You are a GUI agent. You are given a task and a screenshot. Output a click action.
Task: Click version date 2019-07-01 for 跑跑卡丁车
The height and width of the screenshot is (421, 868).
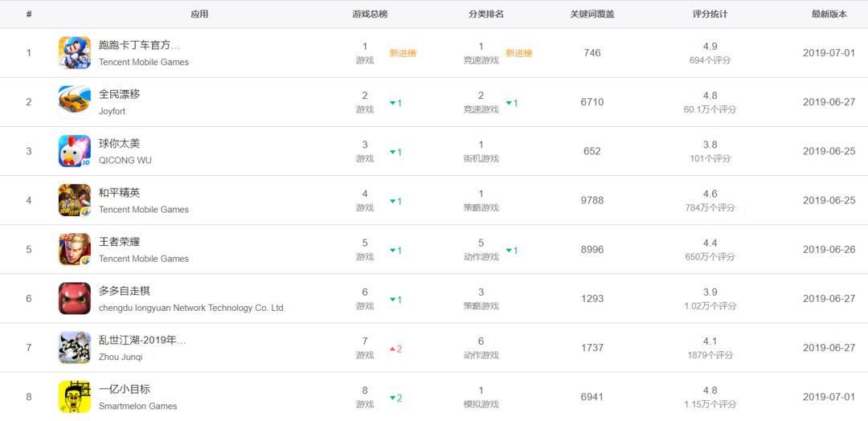(829, 52)
